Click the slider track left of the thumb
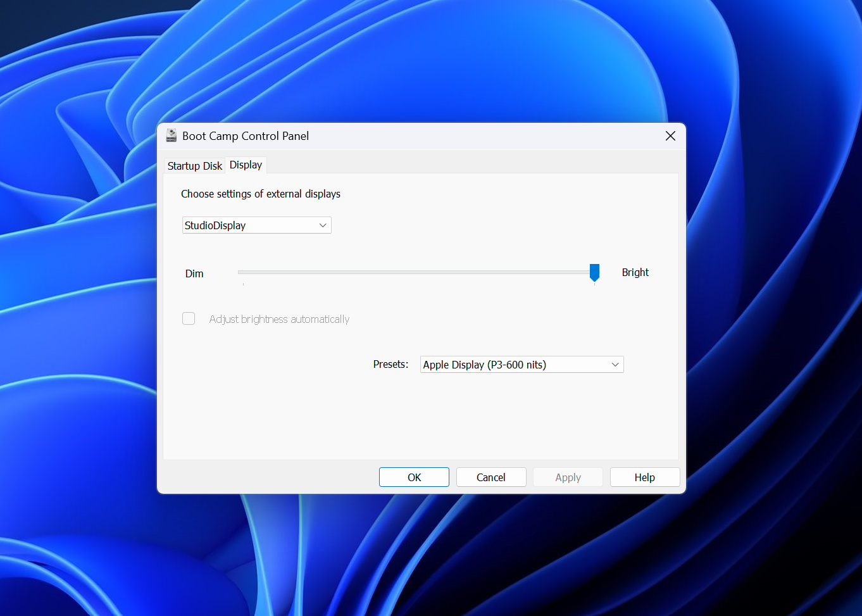The image size is (862, 616). [411, 272]
